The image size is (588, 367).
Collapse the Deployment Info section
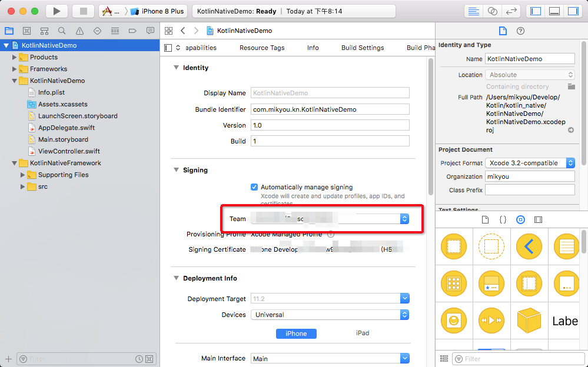pyautogui.click(x=176, y=278)
